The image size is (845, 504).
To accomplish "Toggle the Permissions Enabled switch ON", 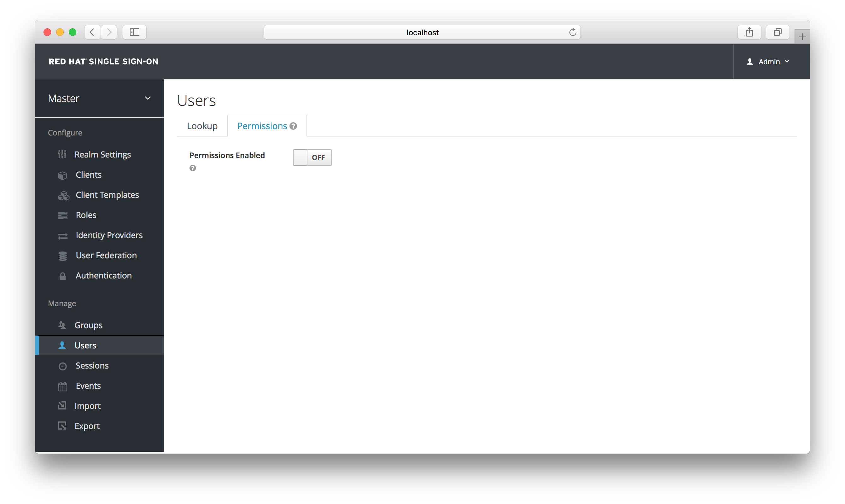I will coord(312,157).
